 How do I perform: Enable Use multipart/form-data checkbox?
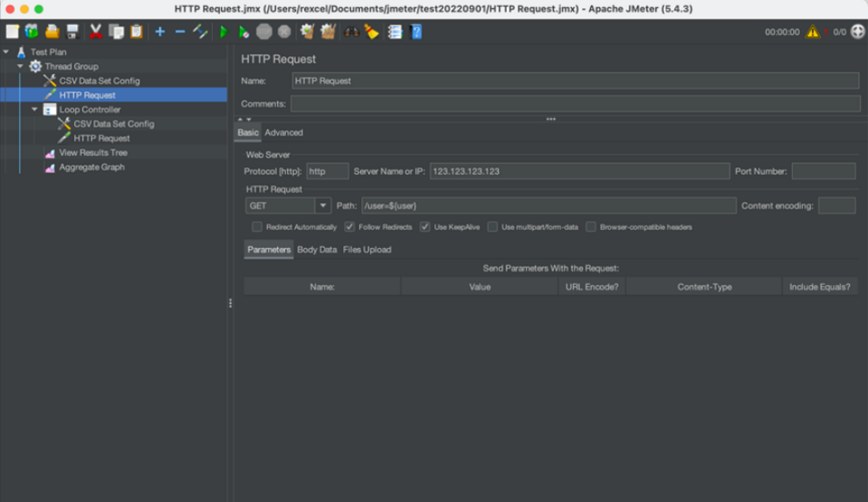point(492,227)
